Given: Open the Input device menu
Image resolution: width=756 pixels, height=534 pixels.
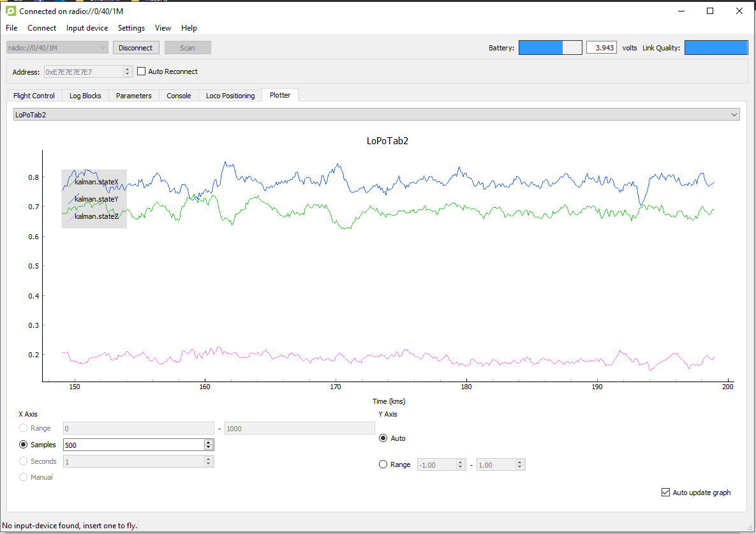Looking at the screenshot, I should pyautogui.click(x=87, y=28).
